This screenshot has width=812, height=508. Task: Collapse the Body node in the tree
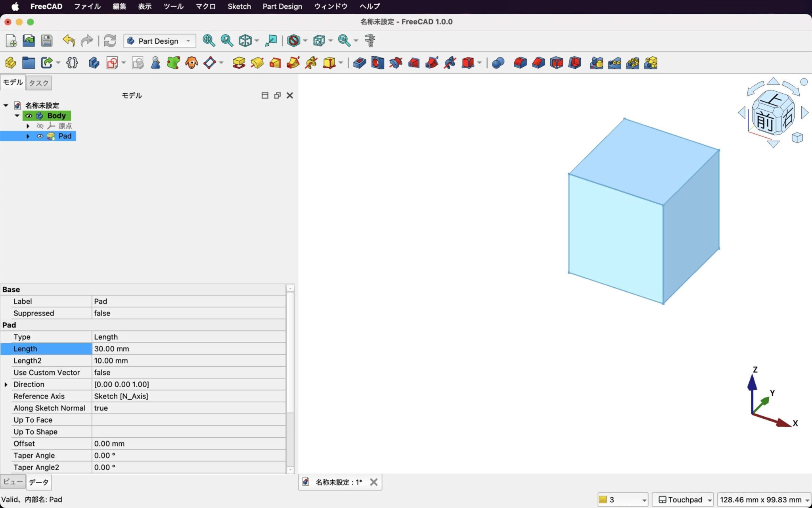(x=17, y=115)
